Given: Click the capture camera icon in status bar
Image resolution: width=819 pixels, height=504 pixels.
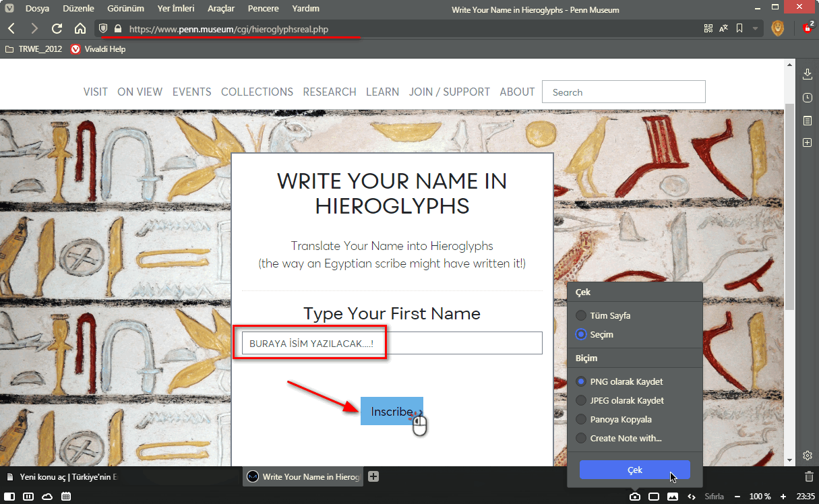Looking at the screenshot, I should [635, 497].
